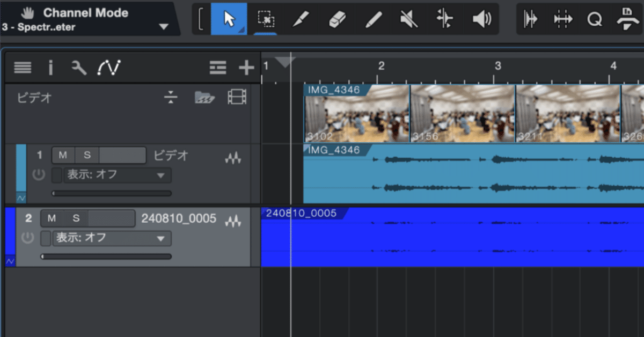Select the Erase tool
This screenshot has width=644, height=337.
pos(337,18)
